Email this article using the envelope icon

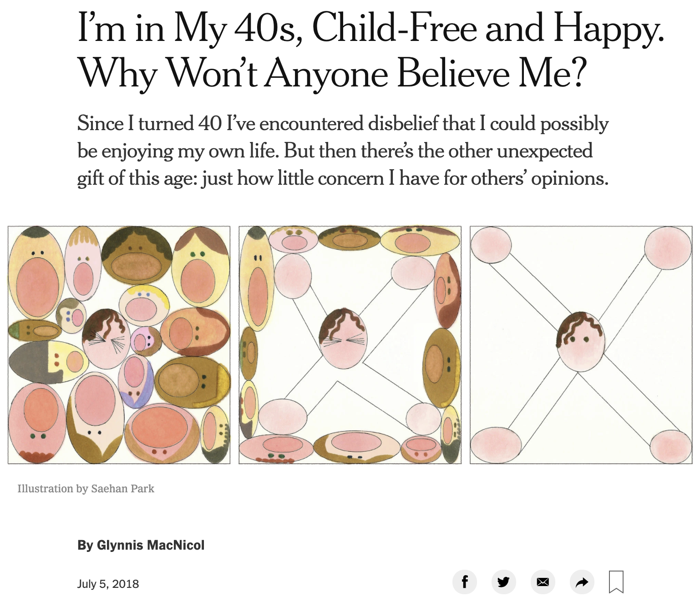pos(543,582)
